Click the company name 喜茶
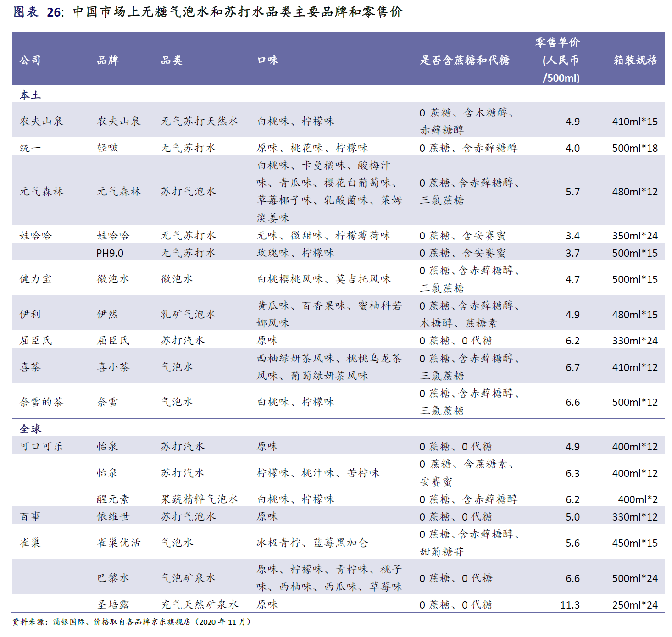This screenshot has width=672, height=637. (30, 367)
